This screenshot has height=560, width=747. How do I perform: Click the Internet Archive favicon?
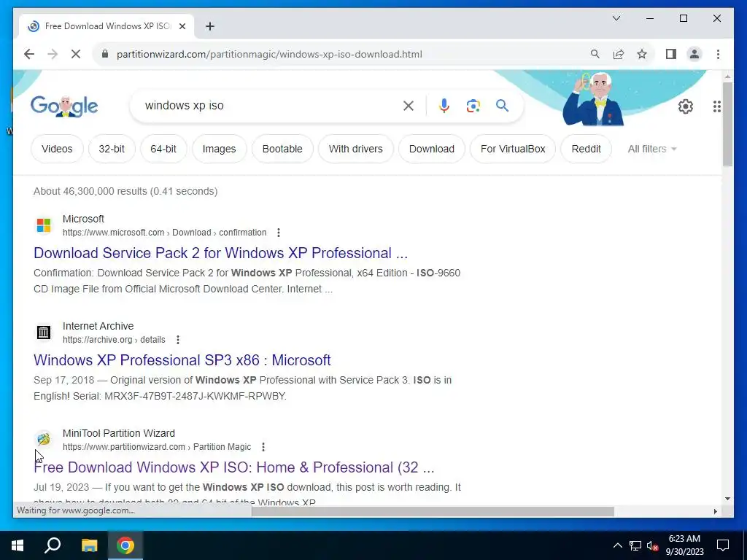click(x=43, y=332)
